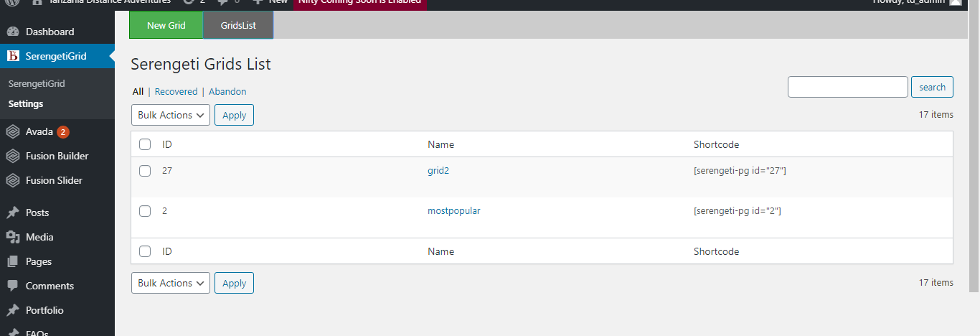The image size is (980, 336).
Task: Open the Pages menu item
Action: coord(57,261)
